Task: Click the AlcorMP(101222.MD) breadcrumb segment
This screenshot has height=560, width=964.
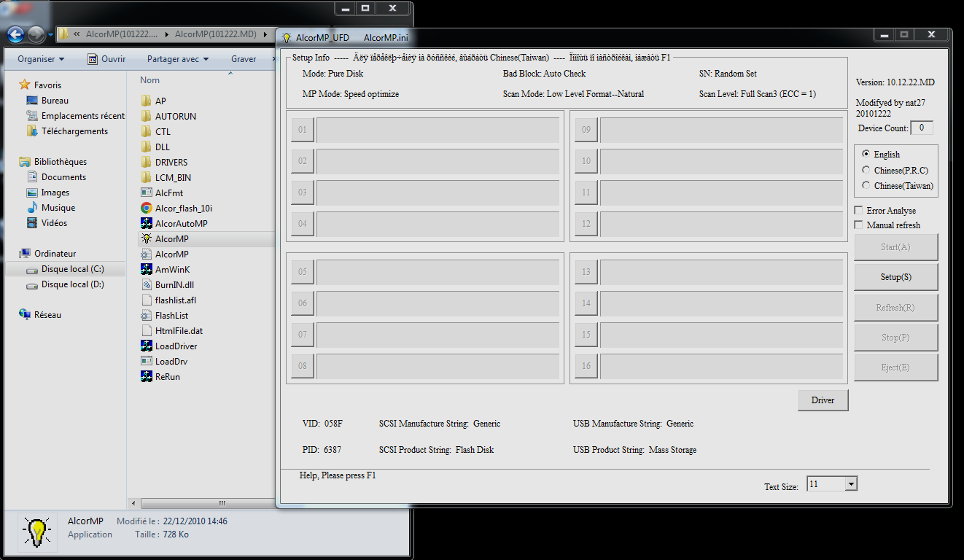Action: pyautogui.click(x=216, y=34)
